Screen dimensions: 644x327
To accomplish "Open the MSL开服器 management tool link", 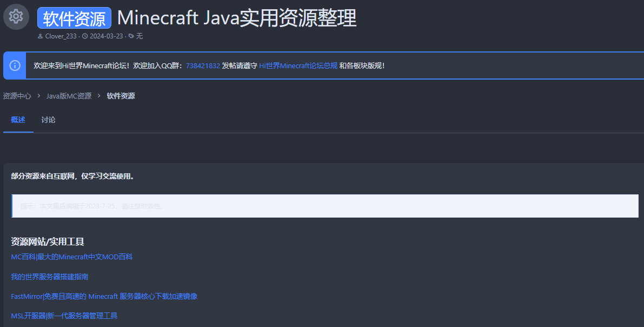I will [64, 316].
